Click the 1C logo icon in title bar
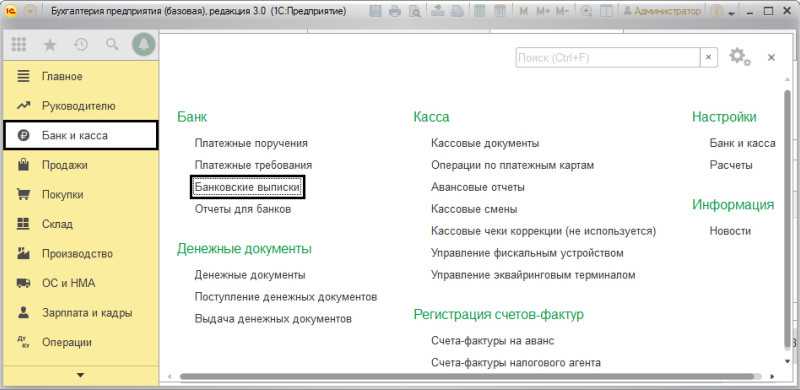 tap(9, 11)
